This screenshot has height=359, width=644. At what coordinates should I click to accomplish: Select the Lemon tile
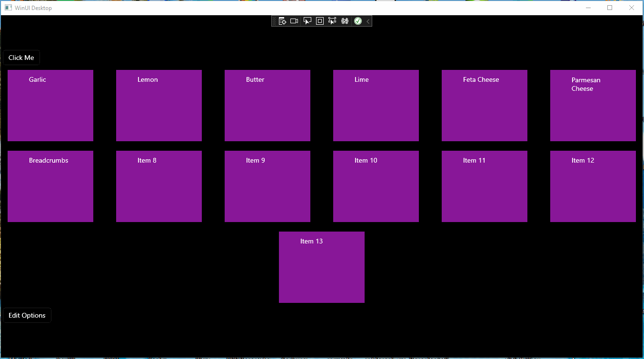[159, 105]
